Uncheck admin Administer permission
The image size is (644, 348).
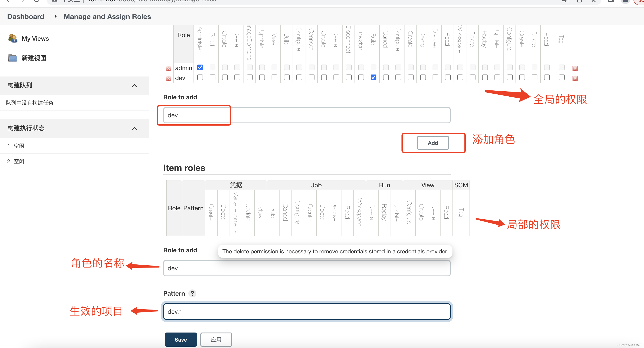pyautogui.click(x=200, y=67)
